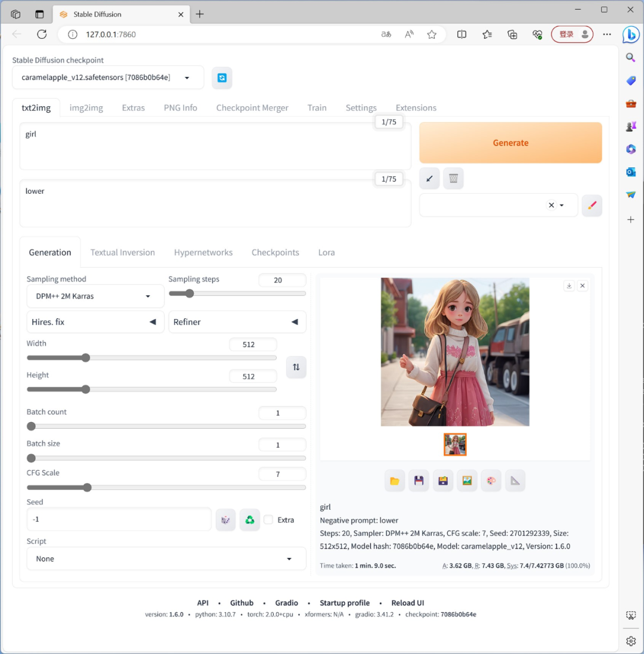Switch to the Extras tab

click(134, 108)
